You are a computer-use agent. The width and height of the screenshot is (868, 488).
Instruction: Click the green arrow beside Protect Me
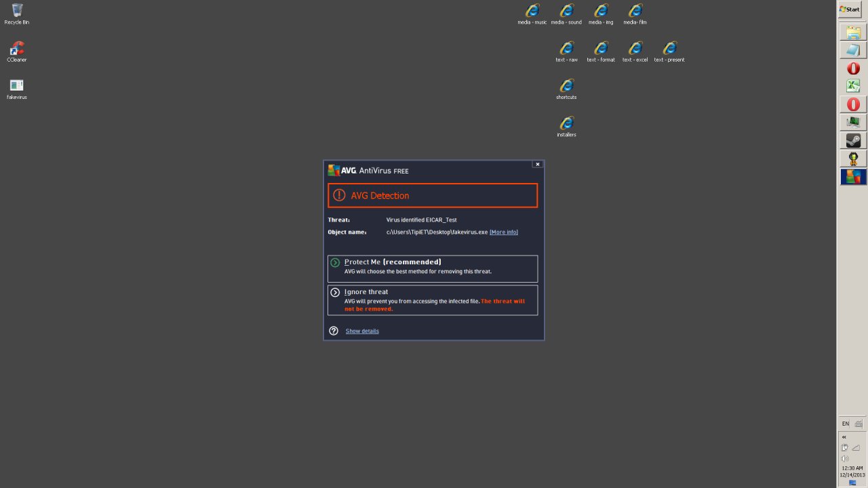[x=335, y=262]
